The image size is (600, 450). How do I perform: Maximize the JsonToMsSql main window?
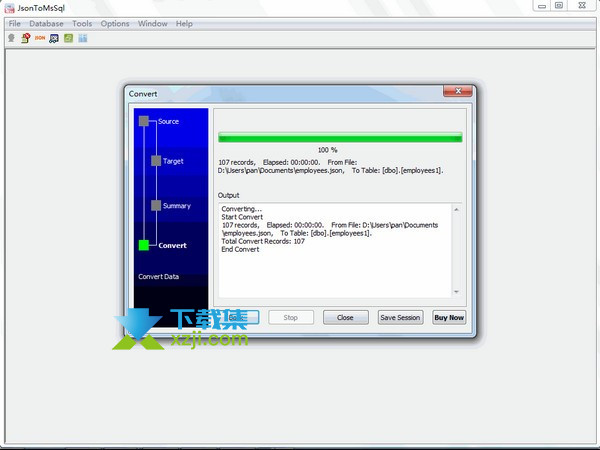coord(559,6)
